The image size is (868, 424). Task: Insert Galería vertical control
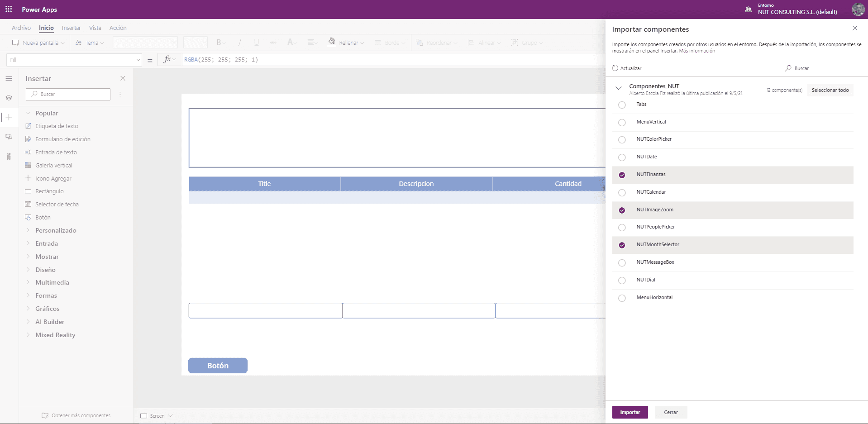click(54, 165)
